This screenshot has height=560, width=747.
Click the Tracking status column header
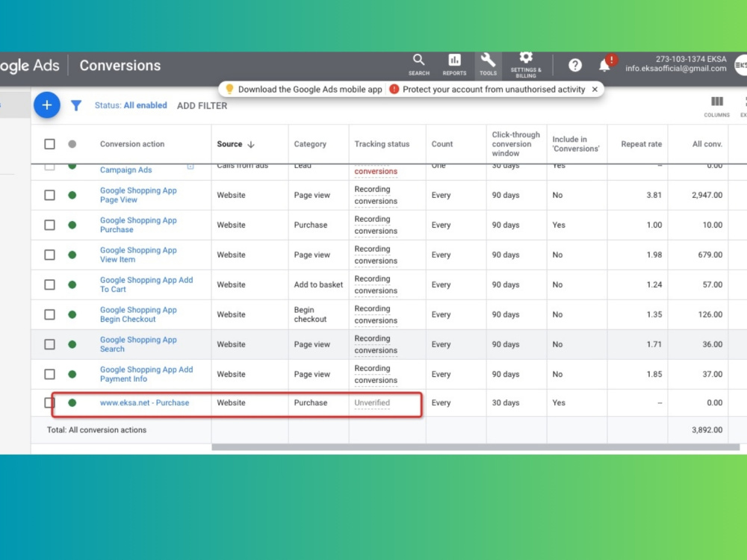382,144
